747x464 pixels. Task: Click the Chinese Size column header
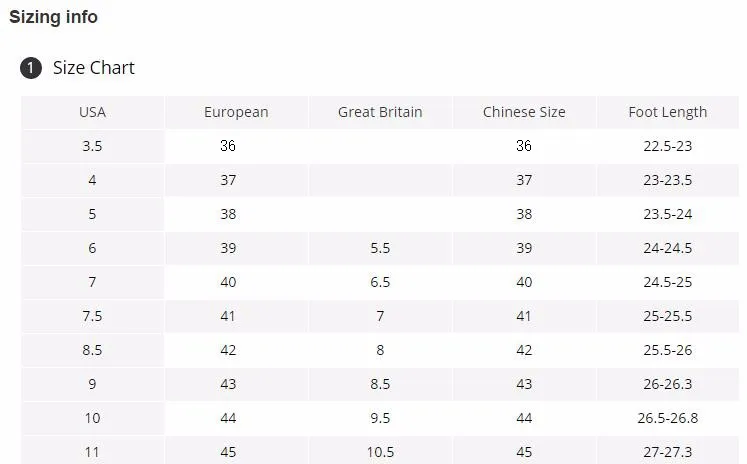point(524,112)
